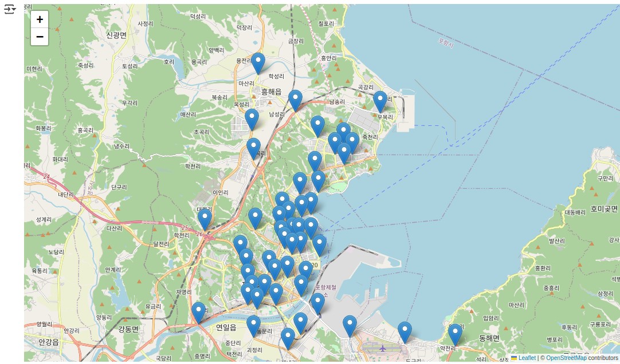
Task: Click the marker near 대련리 label
Action: coord(205,219)
